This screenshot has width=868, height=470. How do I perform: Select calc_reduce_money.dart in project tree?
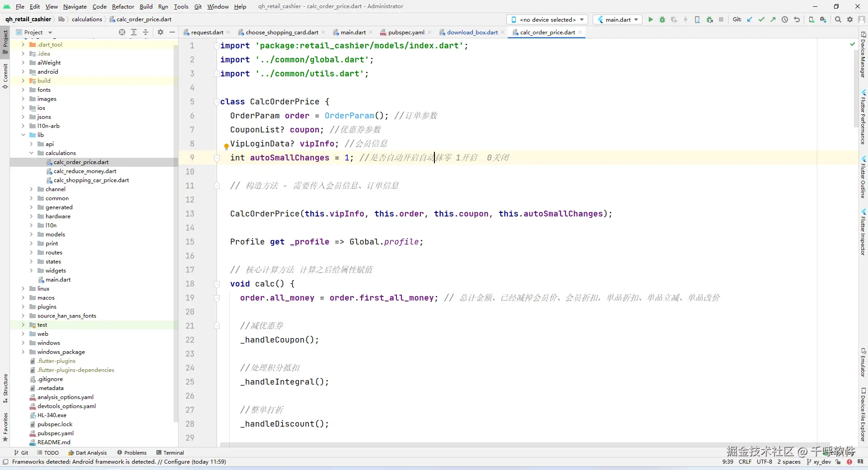click(85, 171)
